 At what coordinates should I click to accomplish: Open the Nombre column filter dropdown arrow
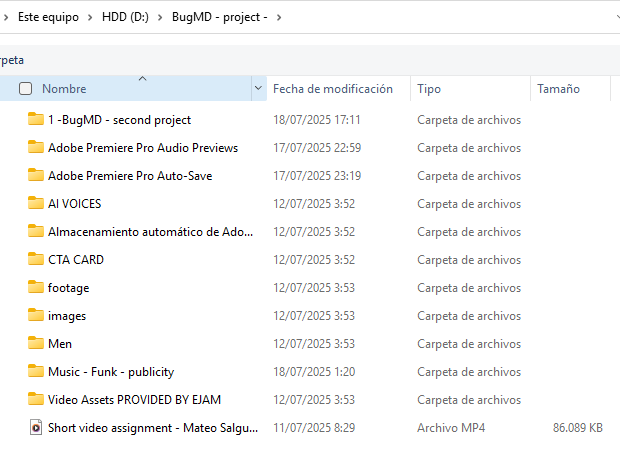point(259,89)
